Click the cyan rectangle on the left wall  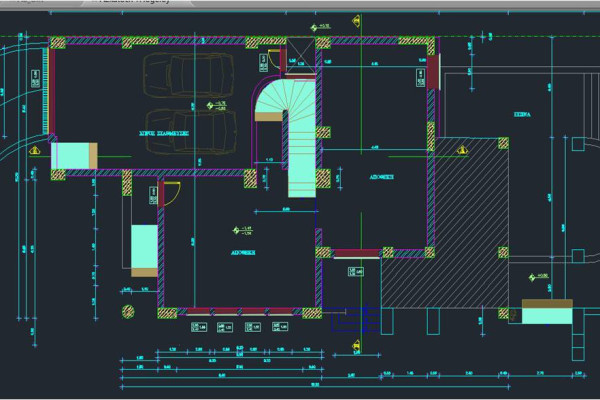(x=71, y=156)
